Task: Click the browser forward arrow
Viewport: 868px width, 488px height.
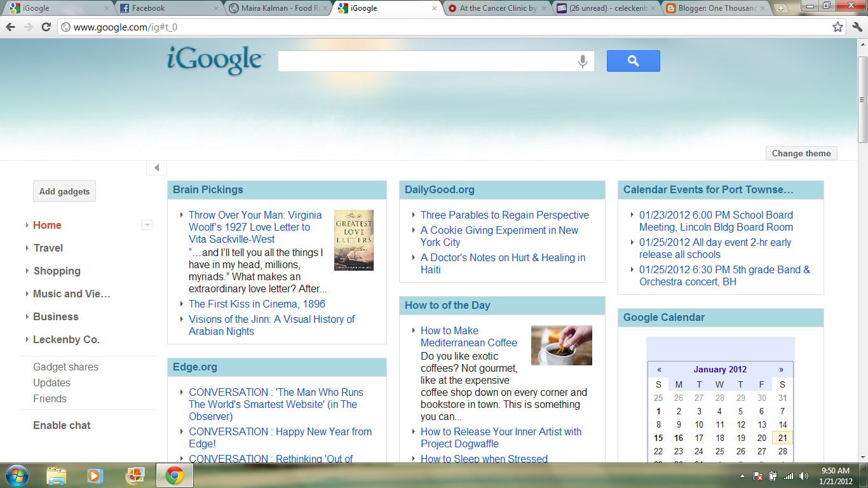Action: pos(28,27)
